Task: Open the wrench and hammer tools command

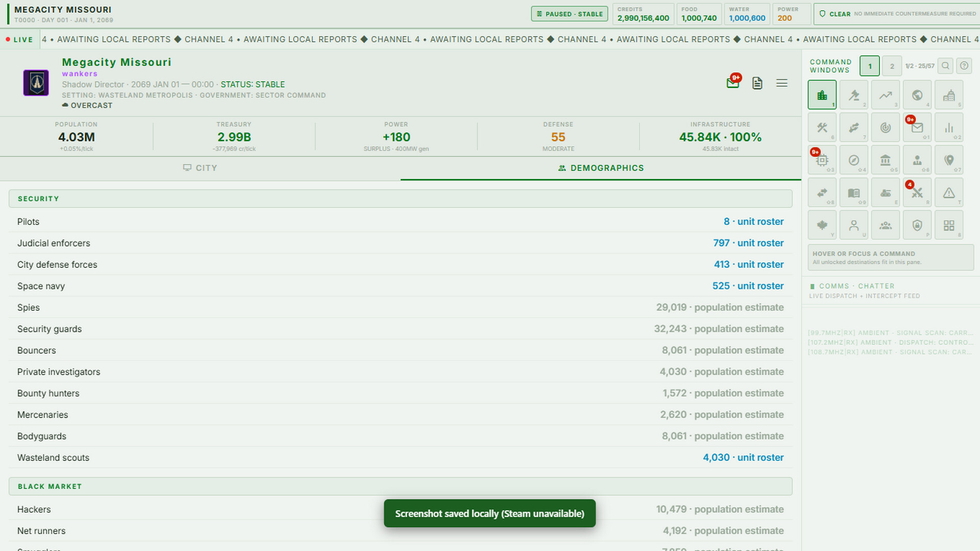Action: pyautogui.click(x=822, y=128)
